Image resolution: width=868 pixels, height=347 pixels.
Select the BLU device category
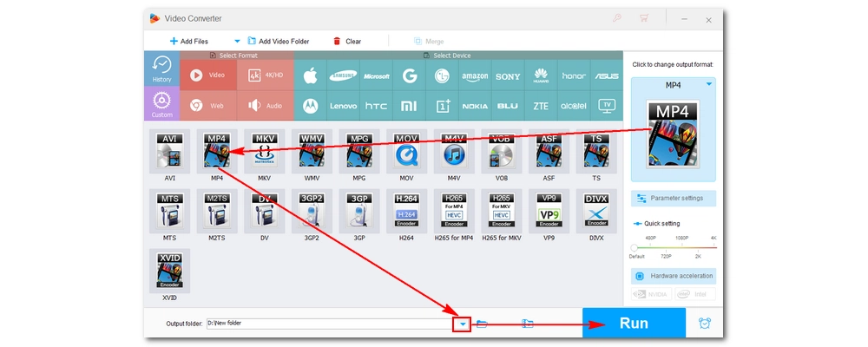[508, 106]
